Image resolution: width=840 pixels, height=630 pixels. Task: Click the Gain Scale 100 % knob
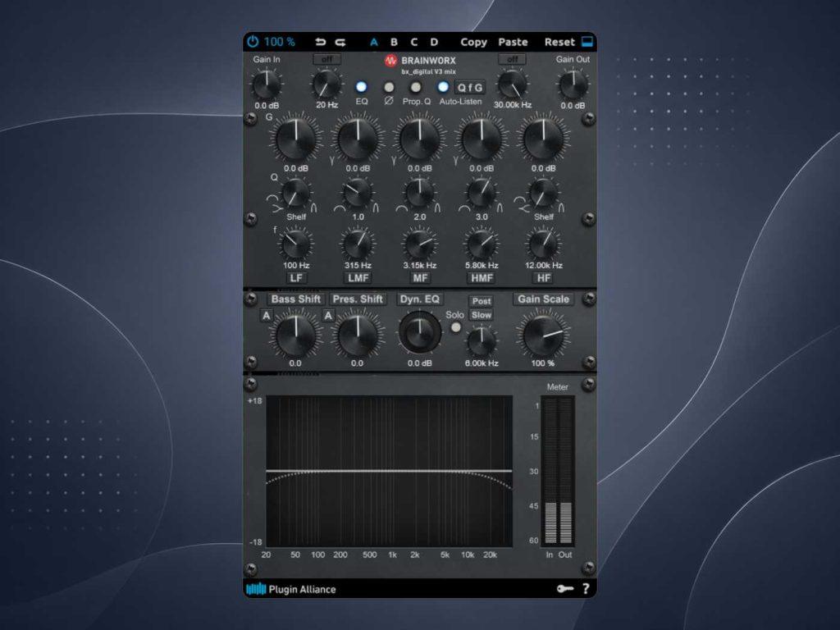tap(543, 335)
